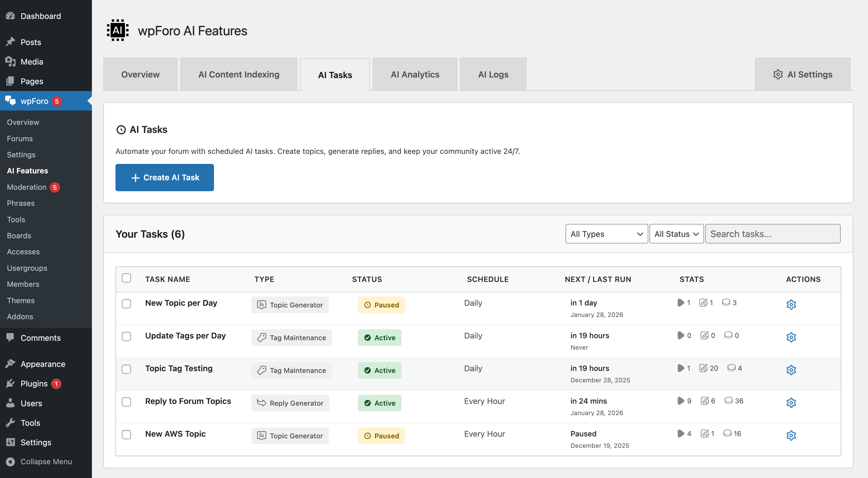Screen dimensions: 868x478
Task: Open Moderation from the wpForo menu
Action: [26, 187]
